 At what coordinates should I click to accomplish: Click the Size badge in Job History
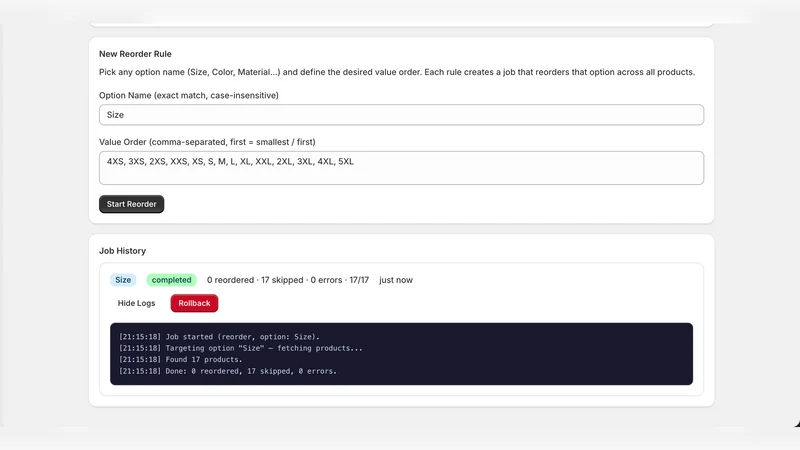click(123, 280)
